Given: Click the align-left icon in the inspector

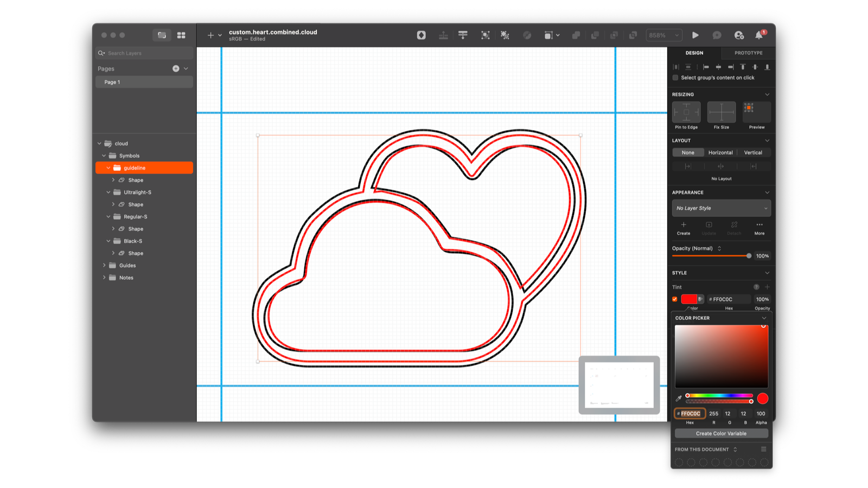Looking at the screenshot, I should pyautogui.click(x=706, y=67).
